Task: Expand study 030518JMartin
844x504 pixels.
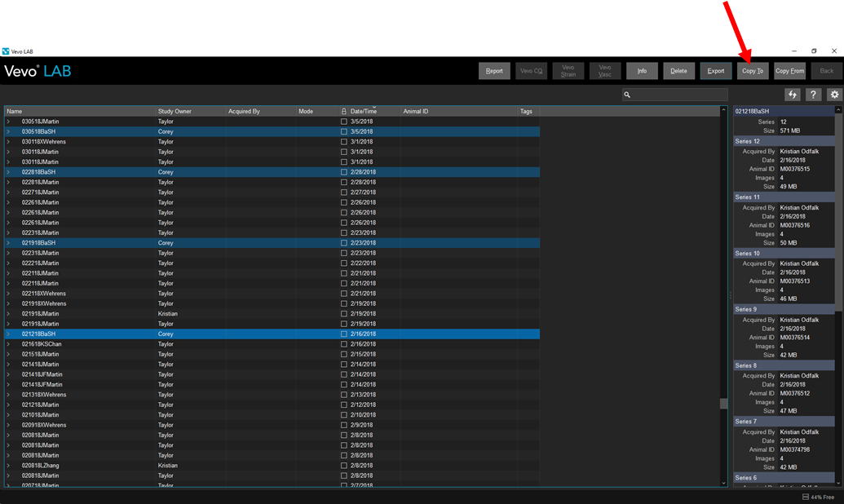Action: click(8, 122)
